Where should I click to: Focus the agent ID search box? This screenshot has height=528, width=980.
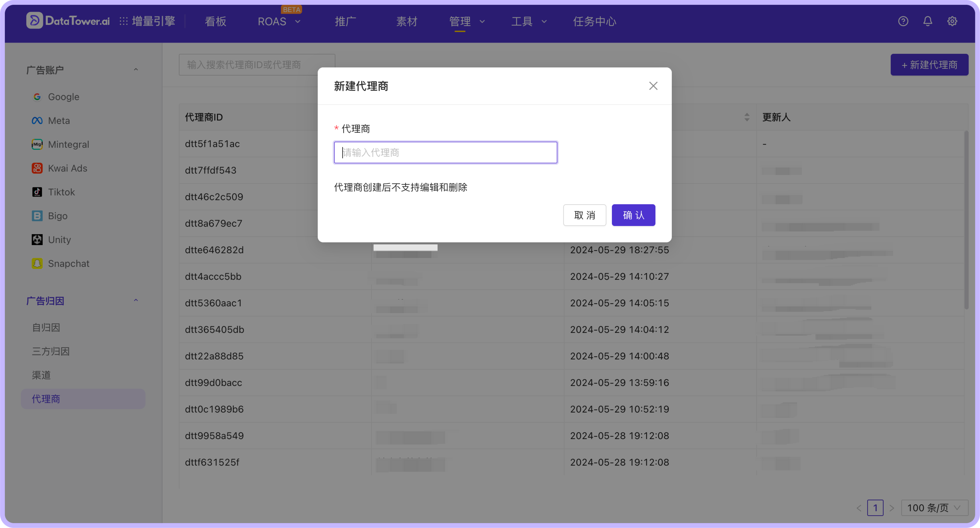tap(257, 65)
